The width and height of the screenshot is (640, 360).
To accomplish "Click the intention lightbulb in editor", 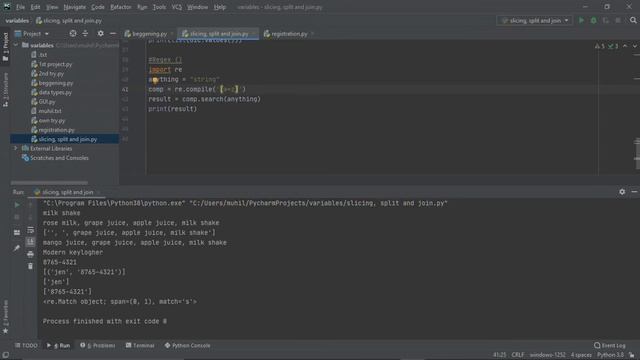I will pyautogui.click(x=155, y=80).
